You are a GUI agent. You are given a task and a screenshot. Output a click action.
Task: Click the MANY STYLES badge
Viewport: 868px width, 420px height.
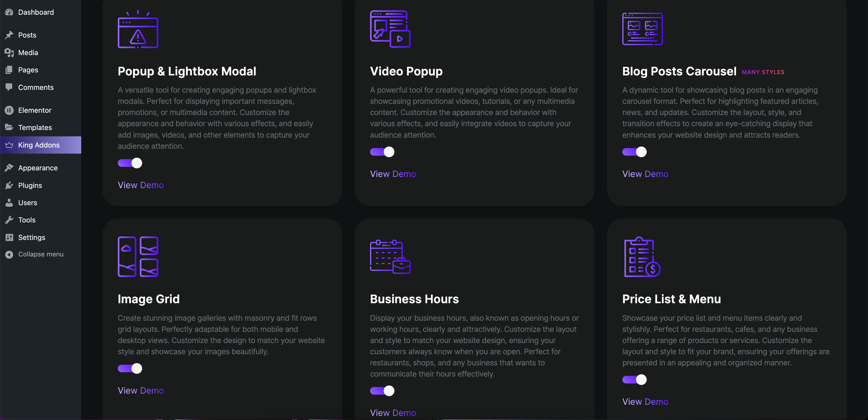click(x=763, y=72)
